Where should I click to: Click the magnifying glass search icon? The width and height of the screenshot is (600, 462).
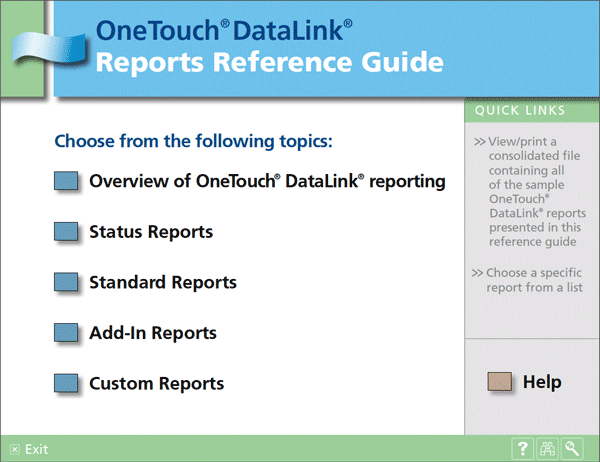coord(572,449)
